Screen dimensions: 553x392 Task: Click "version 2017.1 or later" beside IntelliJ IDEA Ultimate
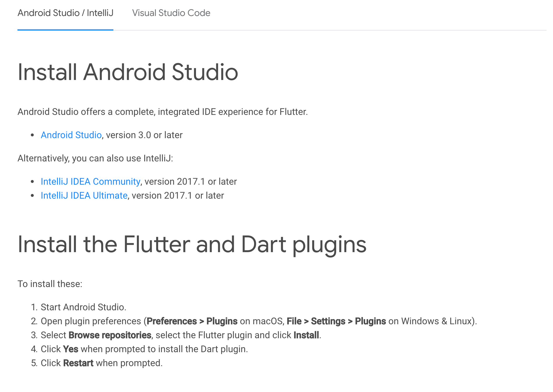178,195
